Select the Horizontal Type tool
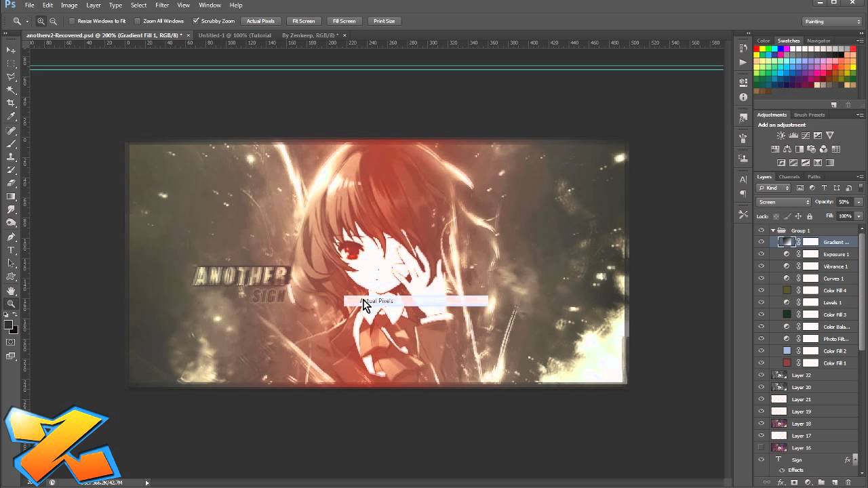 (x=11, y=250)
